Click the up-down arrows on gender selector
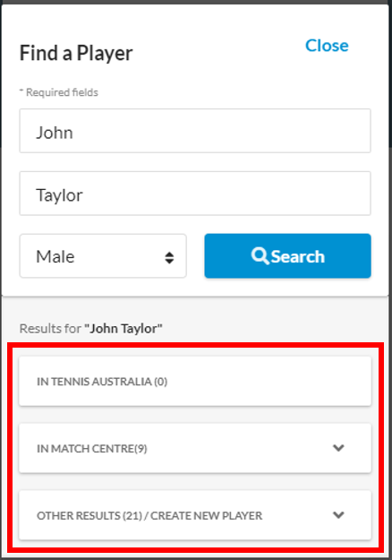Image resolution: width=392 pixels, height=560 pixels. point(169,257)
